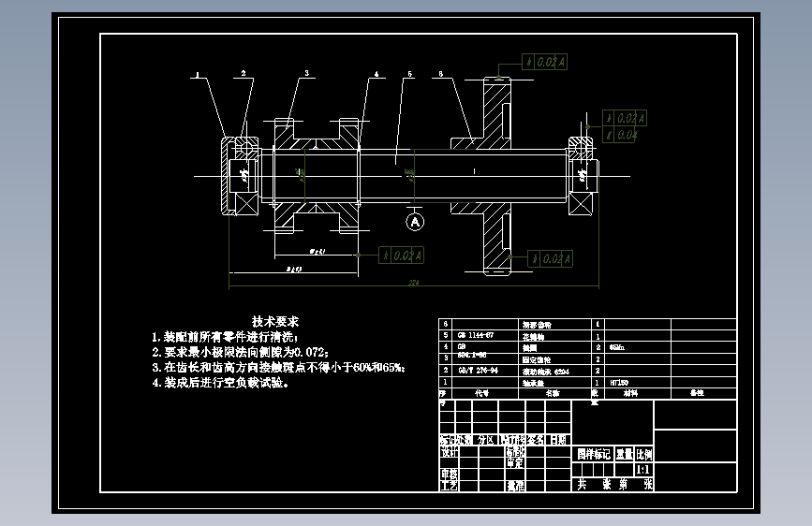Click the 设计 title block label
Viewport: 812px width, 526px height.
coord(449,452)
